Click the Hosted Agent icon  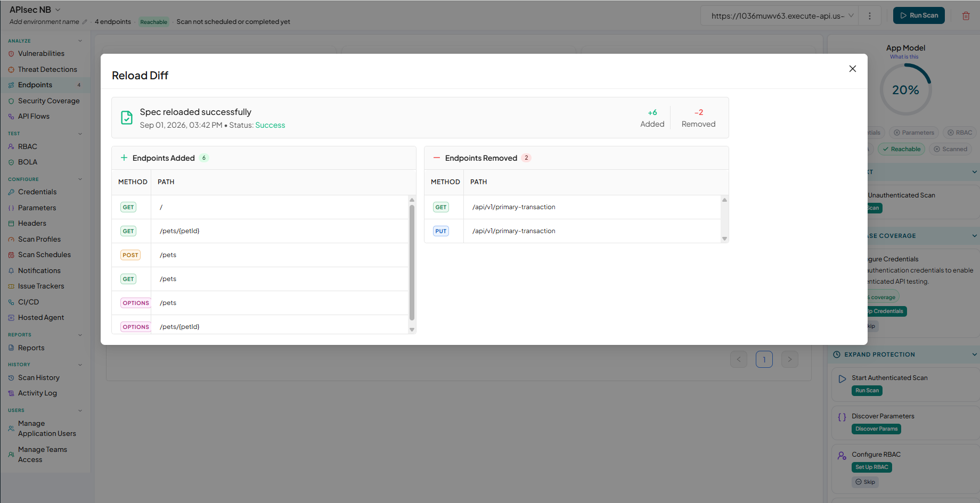11,318
